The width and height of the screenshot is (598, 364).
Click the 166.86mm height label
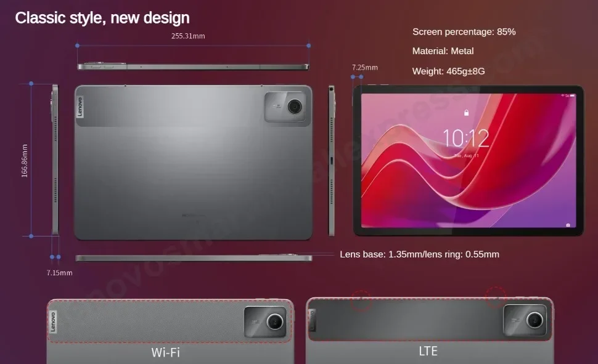[x=25, y=161]
